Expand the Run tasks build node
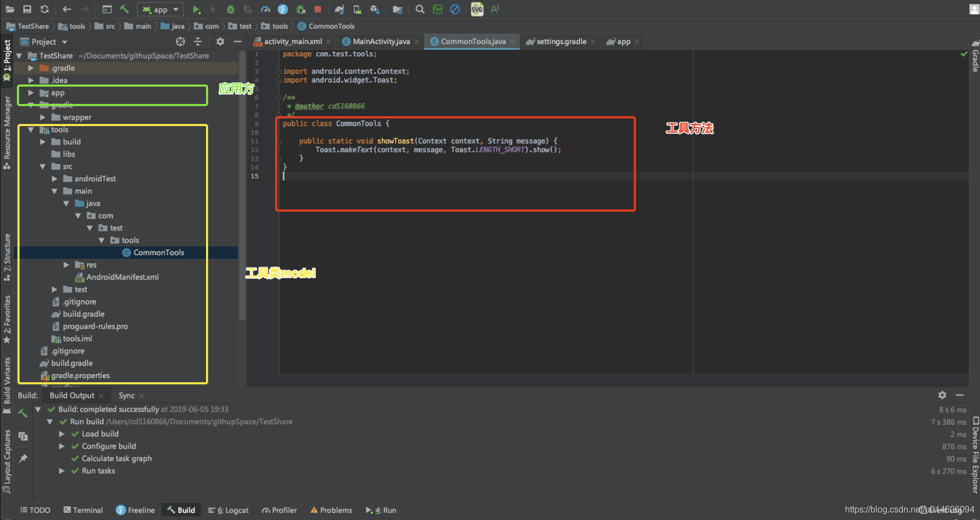This screenshot has width=980, height=520. click(62, 471)
